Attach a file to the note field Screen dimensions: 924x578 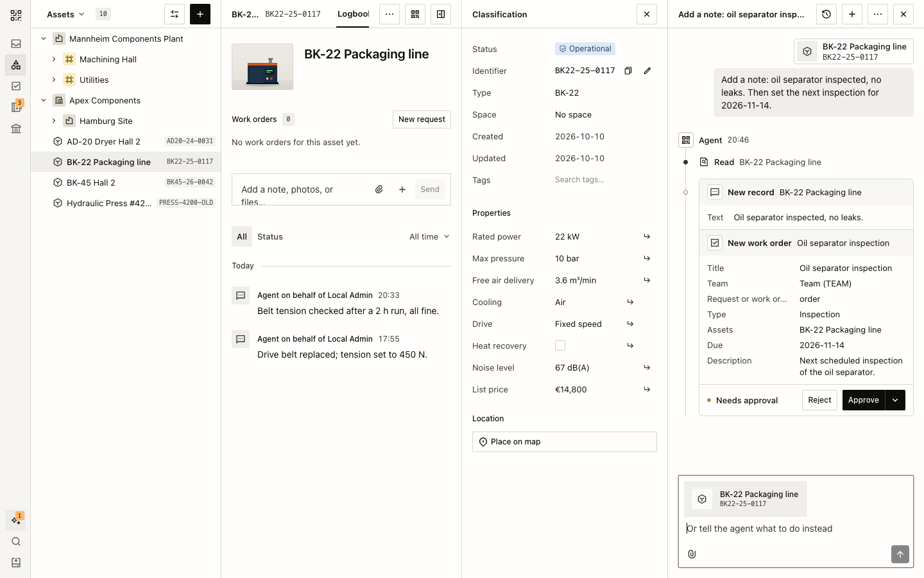click(x=379, y=189)
